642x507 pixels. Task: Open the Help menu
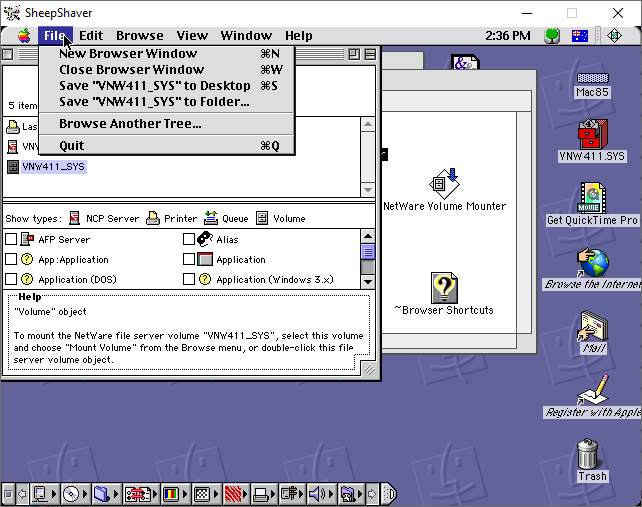coord(298,36)
